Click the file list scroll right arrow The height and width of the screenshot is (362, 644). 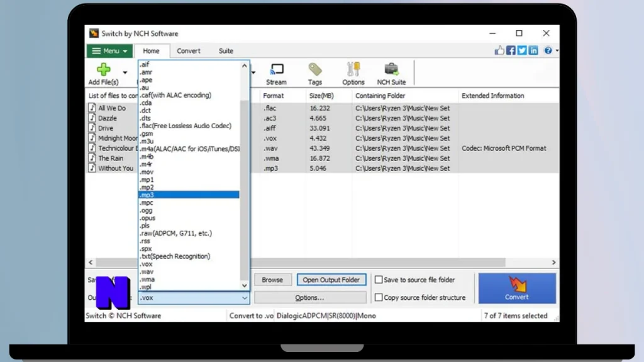(x=553, y=262)
